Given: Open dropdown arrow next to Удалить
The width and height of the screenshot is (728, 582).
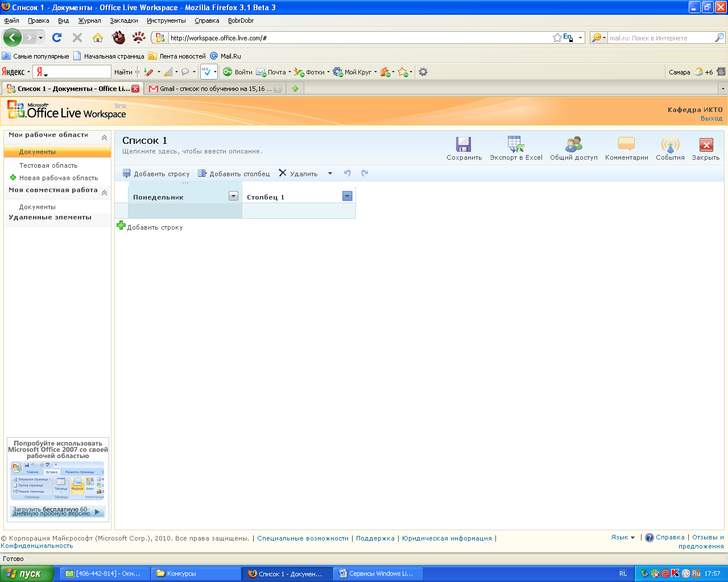Looking at the screenshot, I should click(330, 173).
